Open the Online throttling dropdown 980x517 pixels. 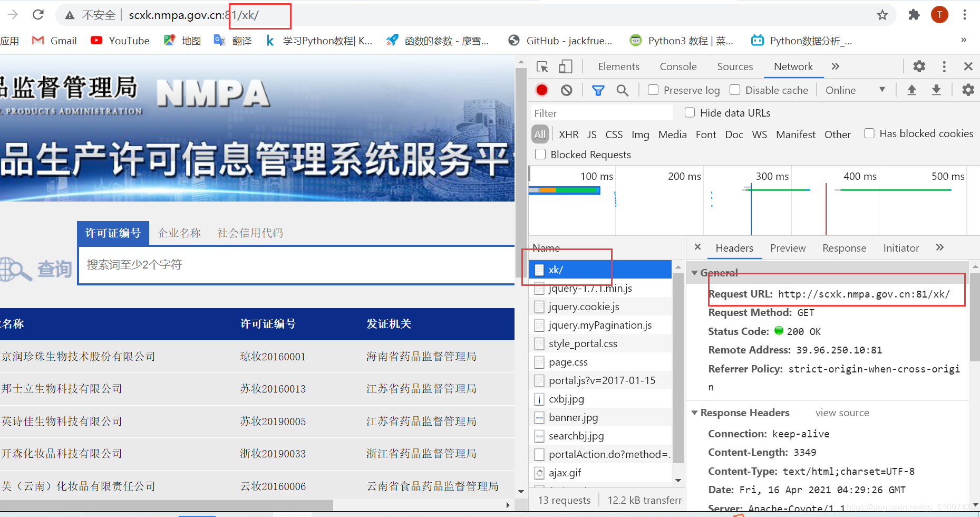click(855, 90)
